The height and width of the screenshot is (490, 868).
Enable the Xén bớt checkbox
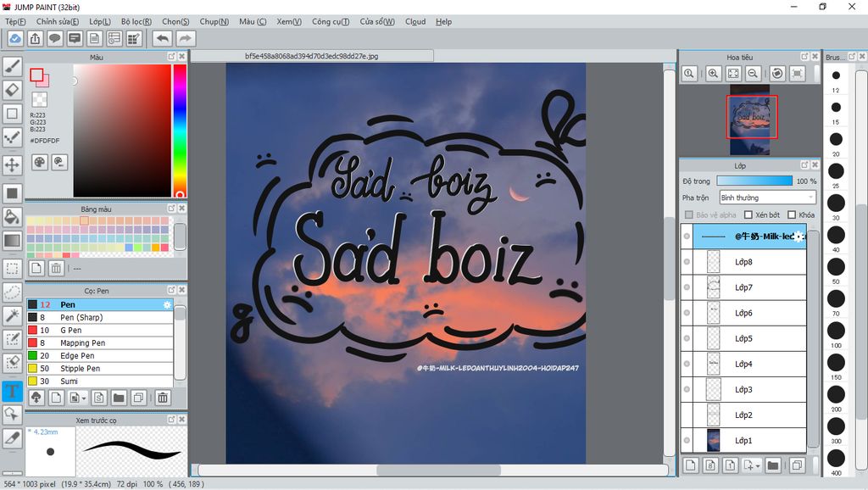748,214
